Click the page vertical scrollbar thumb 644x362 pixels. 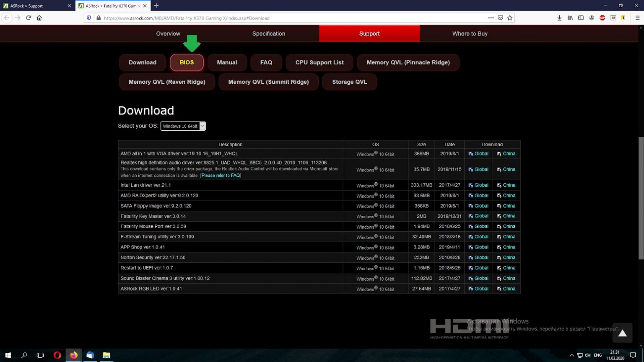(641, 198)
